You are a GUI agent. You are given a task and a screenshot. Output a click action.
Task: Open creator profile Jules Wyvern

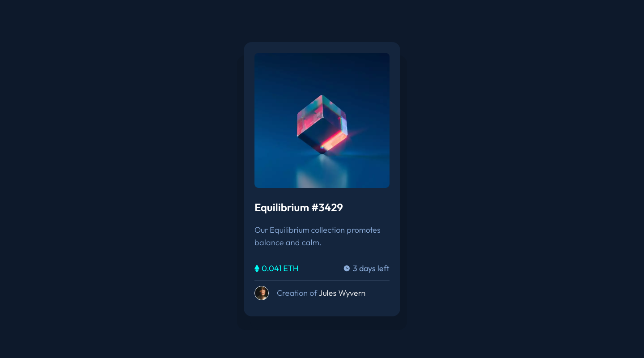tap(342, 293)
